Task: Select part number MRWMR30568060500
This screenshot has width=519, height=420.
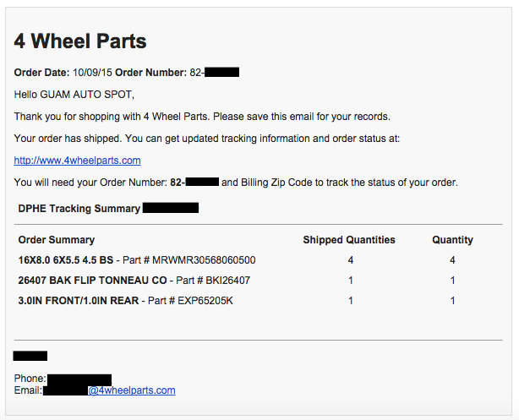Action: [x=204, y=260]
